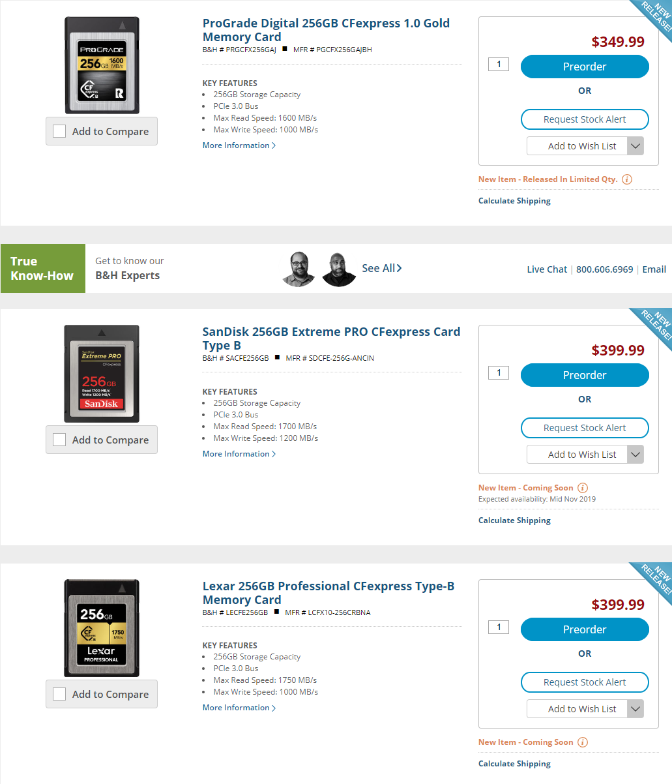Viewport: 672px width, 784px height.
Task: Click info icon beside Lexar Coming Soon notice
Action: tap(583, 742)
